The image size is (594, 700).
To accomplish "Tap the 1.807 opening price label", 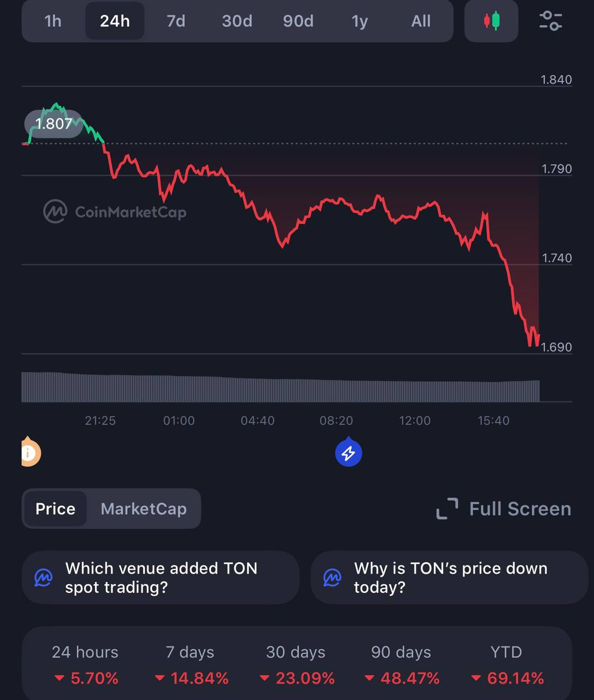I will tap(54, 124).
